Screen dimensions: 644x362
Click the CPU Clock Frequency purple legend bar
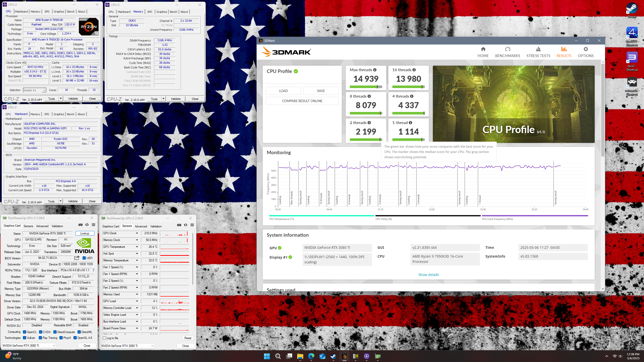point(535,216)
